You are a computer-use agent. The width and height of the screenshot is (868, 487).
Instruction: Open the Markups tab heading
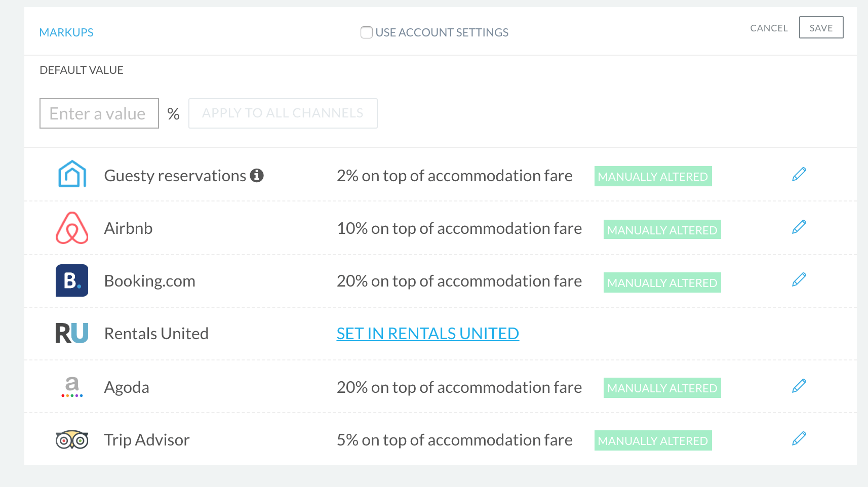tap(66, 32)
